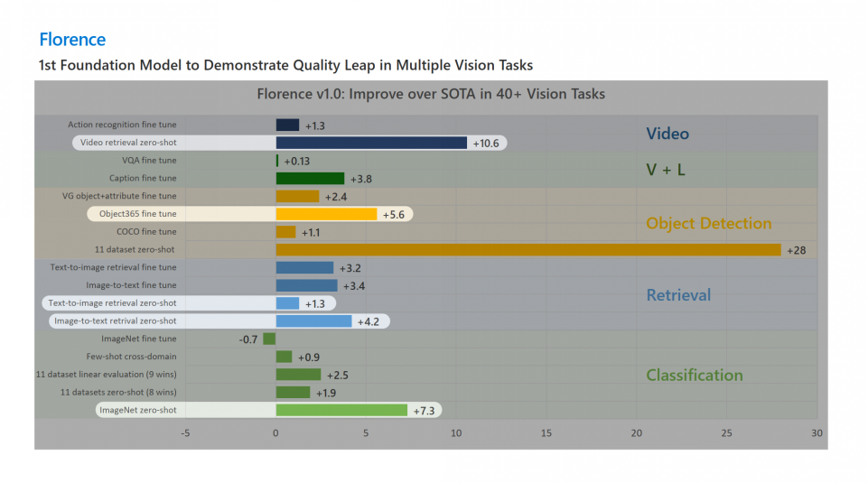Click the highlighted Image-to-text retrieval zero-shot label
This screenshot has height=483, width=868.
[x=115, y=320]
